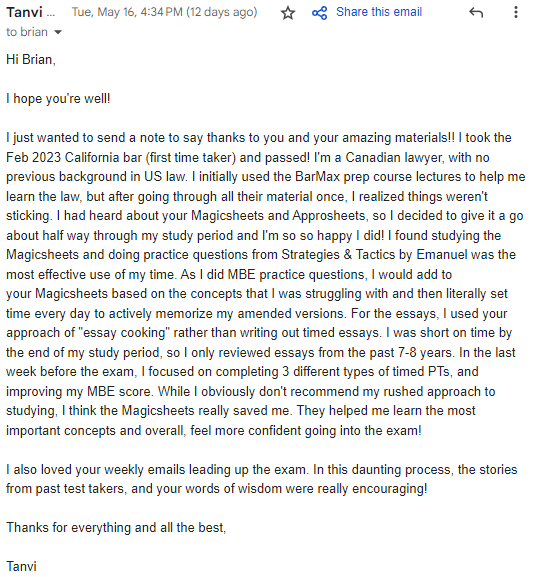Open the Share this email link
Viewport: 540px width, 577px height.
(x=379, y=12)
